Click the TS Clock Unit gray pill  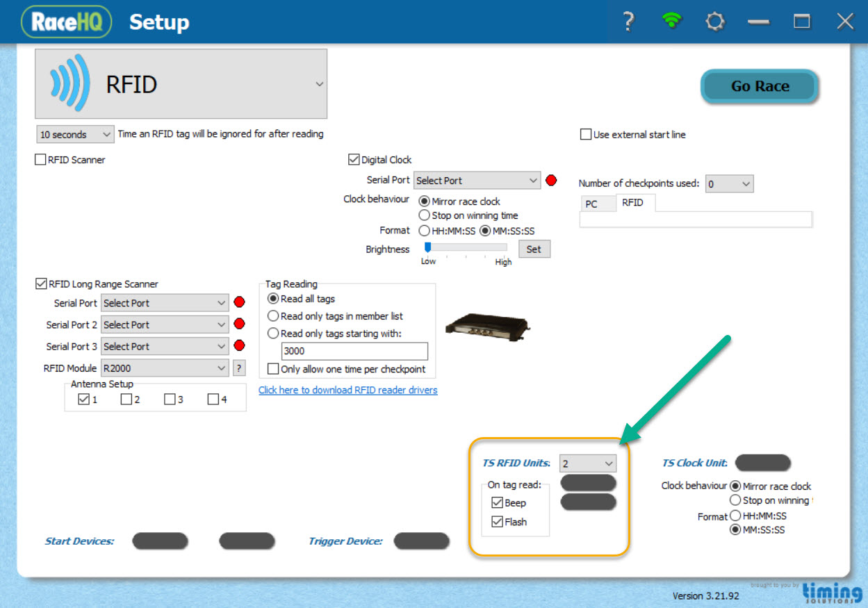click(x=762, y=463)
